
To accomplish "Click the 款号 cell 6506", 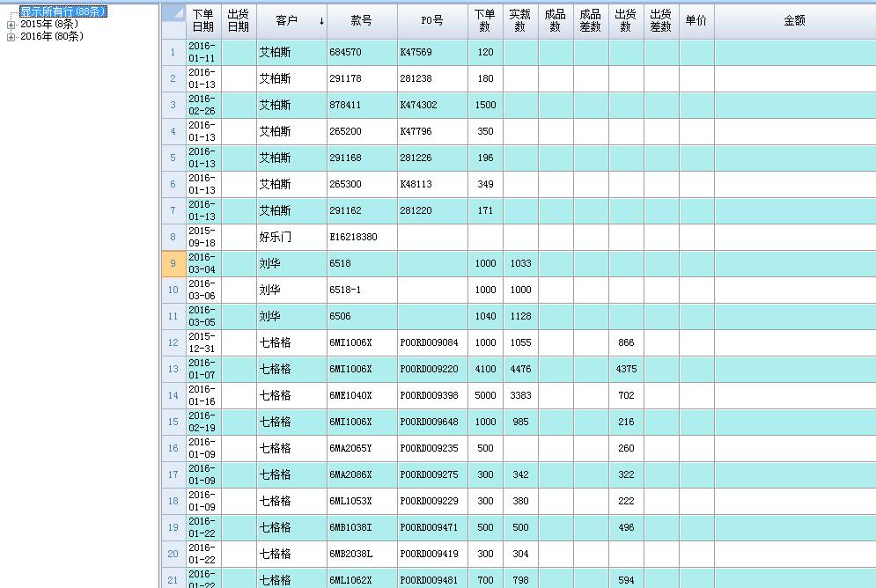I will 362,317.
